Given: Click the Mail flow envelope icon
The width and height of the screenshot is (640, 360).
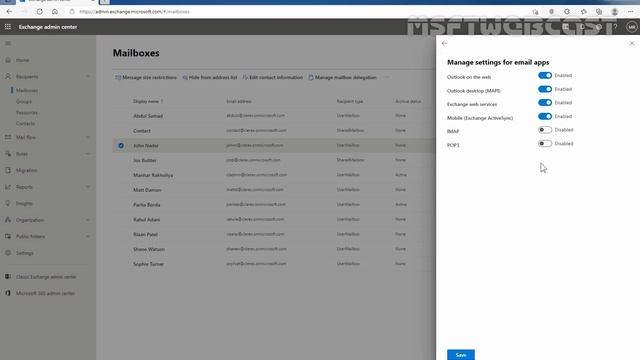Looking at the screenshot, I should click(8, 137).
